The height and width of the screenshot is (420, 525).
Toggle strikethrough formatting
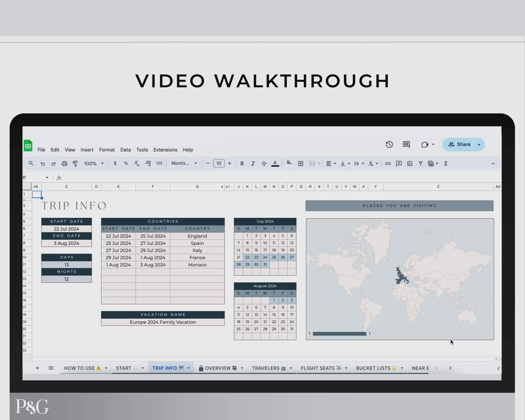click(x=264, y=164)
